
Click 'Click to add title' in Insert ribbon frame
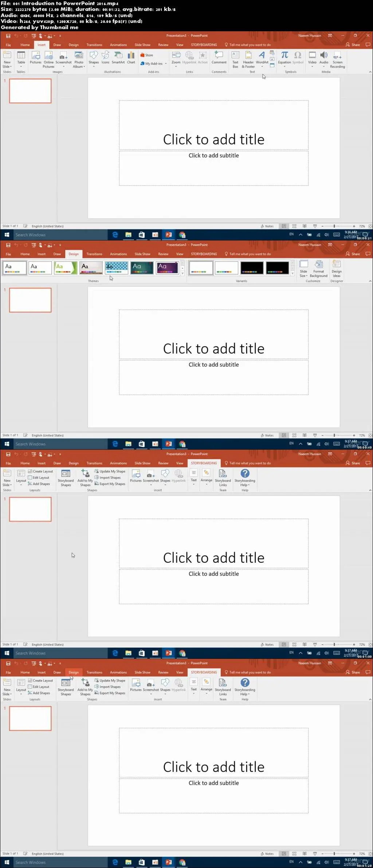(x=214, y=140)
